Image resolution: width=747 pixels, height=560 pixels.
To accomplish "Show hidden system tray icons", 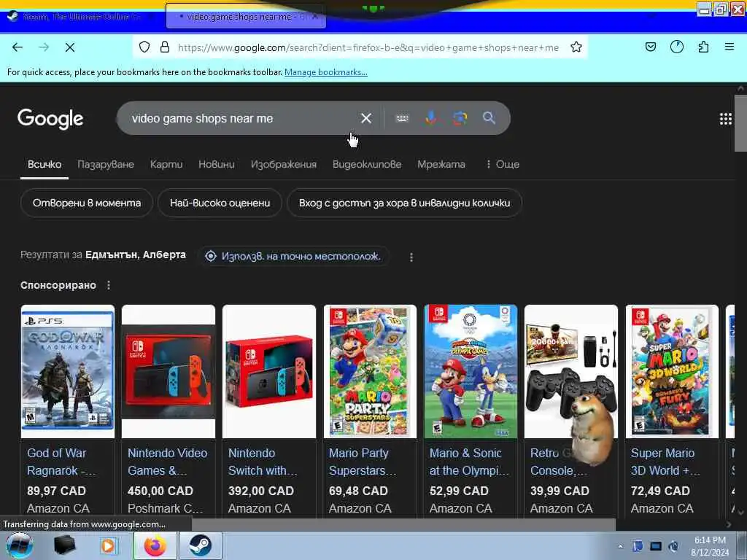I will tap(620, 546).
